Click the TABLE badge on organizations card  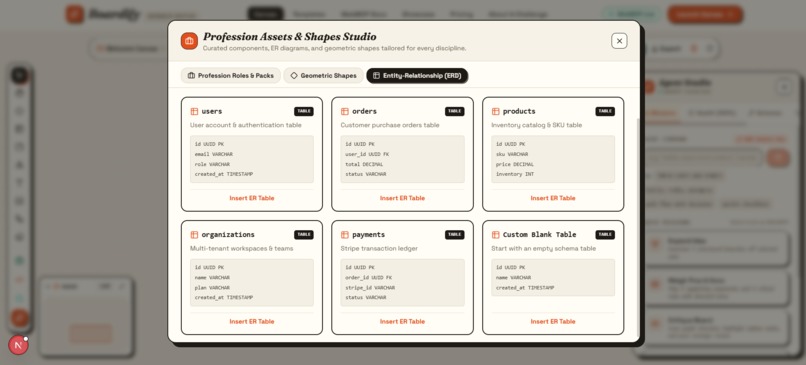[304, 234]
